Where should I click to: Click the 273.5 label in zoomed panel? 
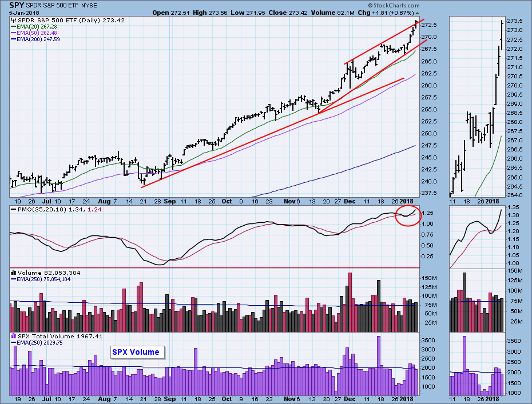click(514, 21)
